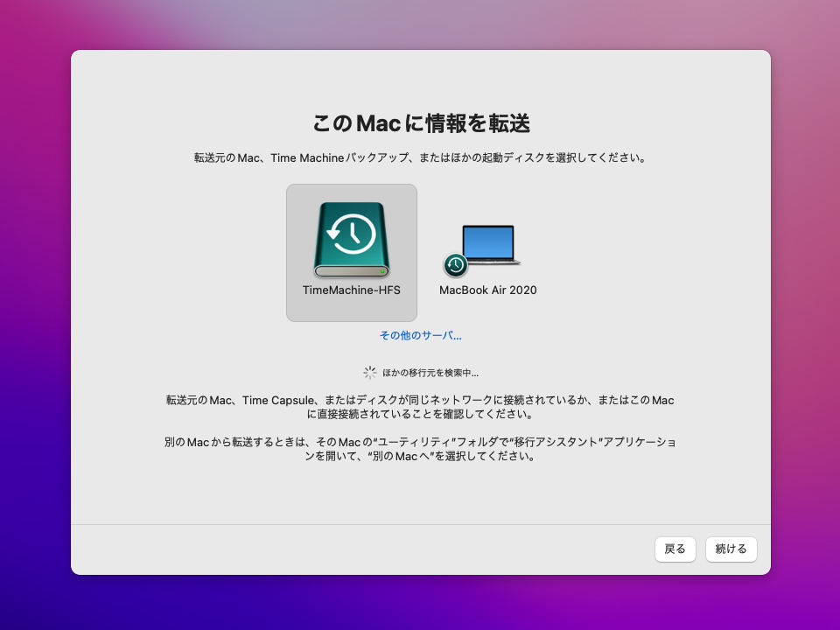
Task: Click the paragraph about 移行アシスタント application
Action: click(x=420, y=449)
